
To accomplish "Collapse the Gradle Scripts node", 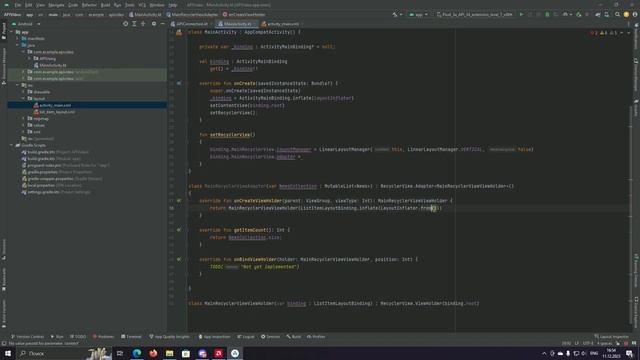I will pyautogui.click(x=12, y=145).
